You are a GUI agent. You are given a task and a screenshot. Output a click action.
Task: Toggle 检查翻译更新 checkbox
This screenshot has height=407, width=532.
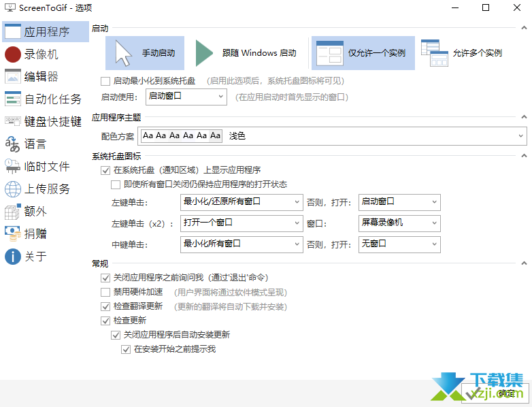coord(105,306)
